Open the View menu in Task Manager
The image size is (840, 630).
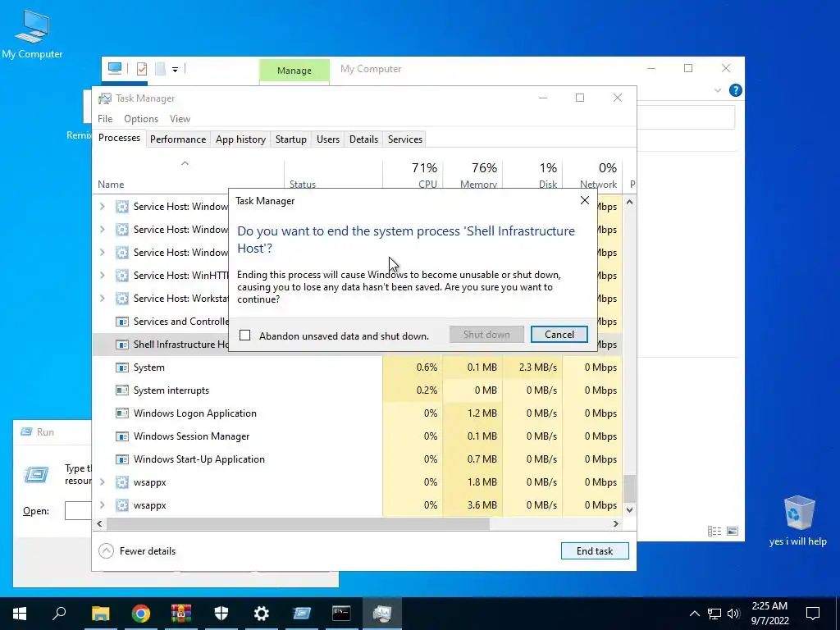[180, 119]
